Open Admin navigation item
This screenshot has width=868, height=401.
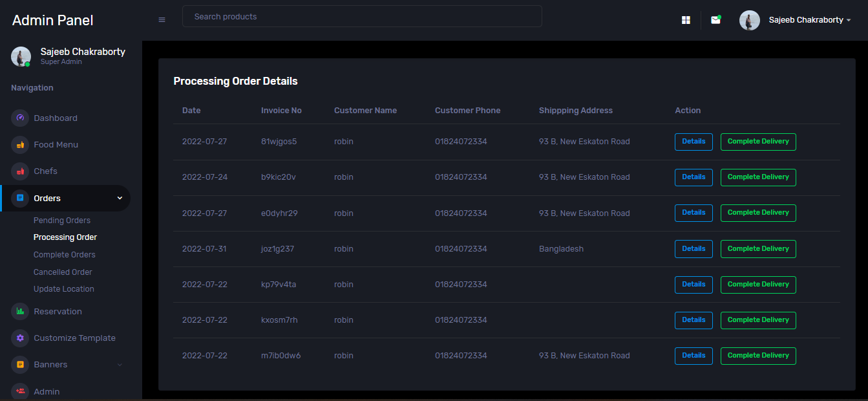[47, 392]
